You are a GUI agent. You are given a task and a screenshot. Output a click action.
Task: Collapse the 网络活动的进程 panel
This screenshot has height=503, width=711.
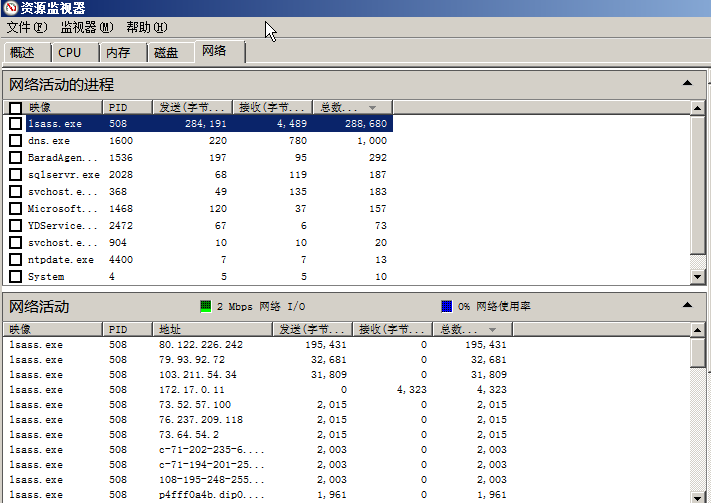coord(686,84)
